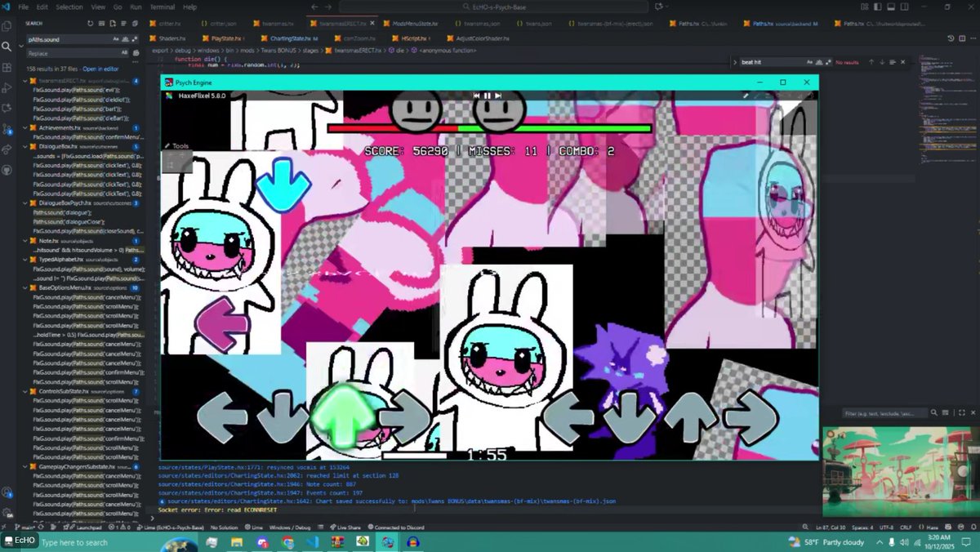
Task: Click Connected to Discord status item
Action: tap(396, 528)
